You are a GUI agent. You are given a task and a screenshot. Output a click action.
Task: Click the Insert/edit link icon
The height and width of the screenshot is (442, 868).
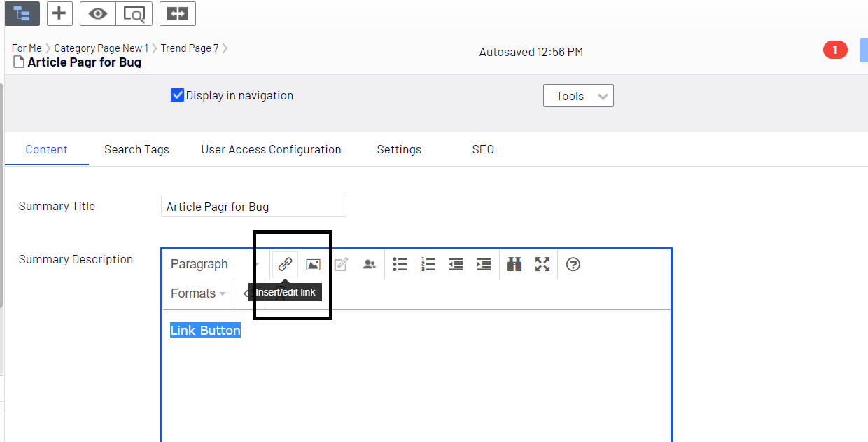tap(285, 264)
